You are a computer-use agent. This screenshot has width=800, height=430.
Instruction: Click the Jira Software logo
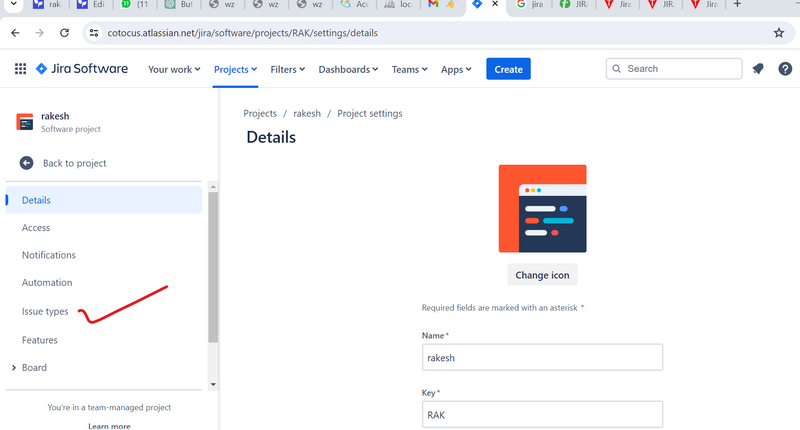tap(82, 69)
